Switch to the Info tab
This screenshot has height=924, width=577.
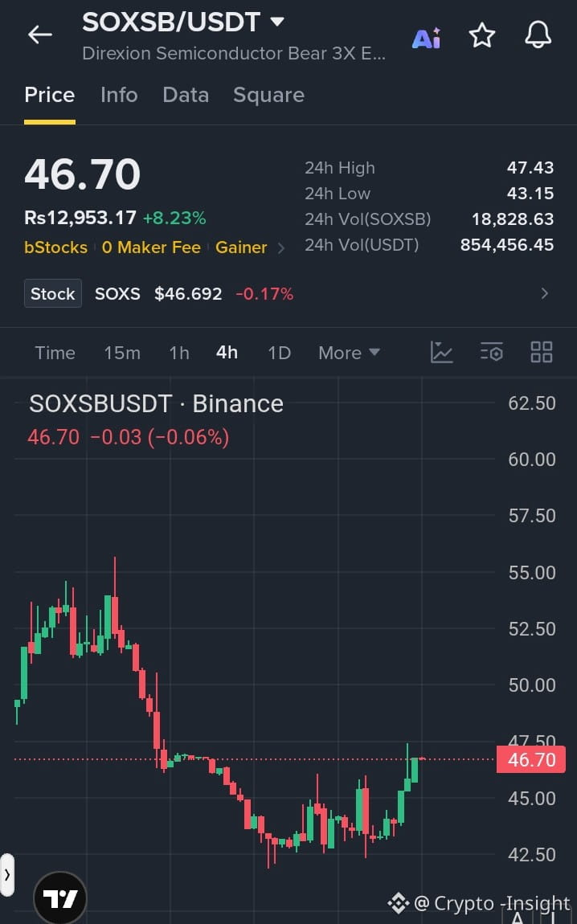point(119,95)
